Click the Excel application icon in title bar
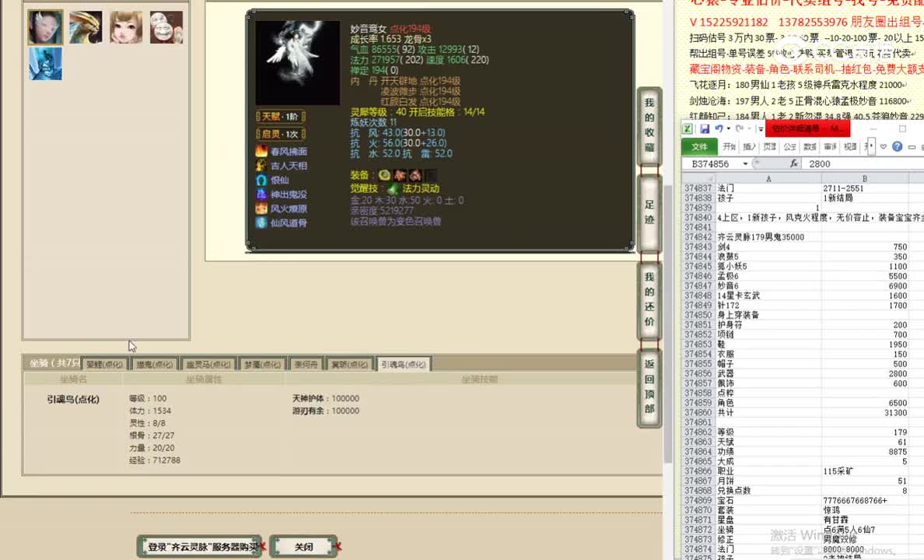This screenshot has height=560, width=924. click(x=688, y=128)
